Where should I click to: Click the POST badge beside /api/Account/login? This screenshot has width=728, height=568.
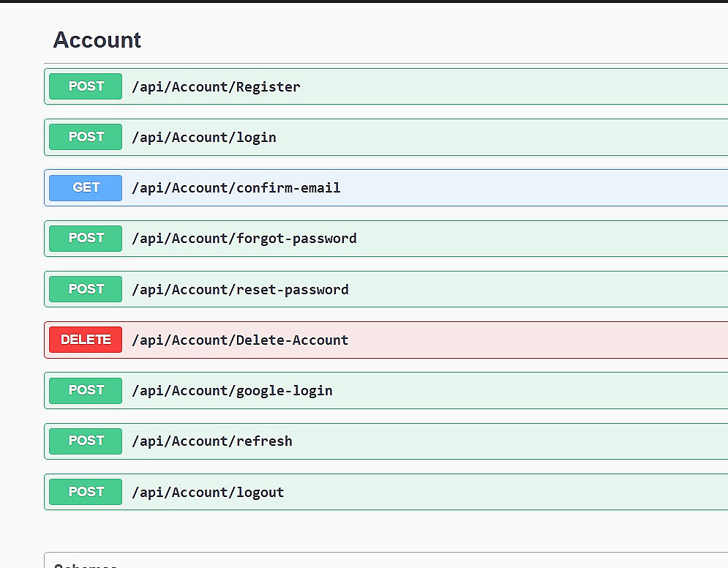tap(86, 137)
